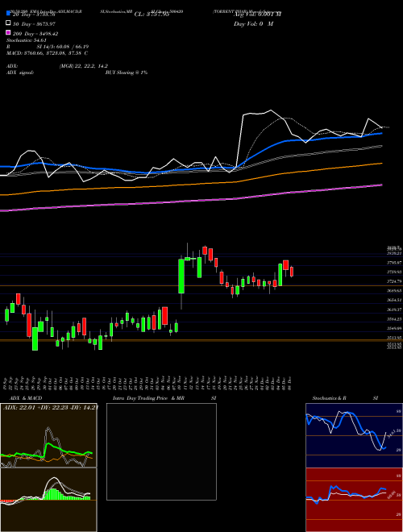This screenshot has width=403, height=532.
Task: Select the '50 Day = 3673.97' legend text
Action: tap(34, 24)
